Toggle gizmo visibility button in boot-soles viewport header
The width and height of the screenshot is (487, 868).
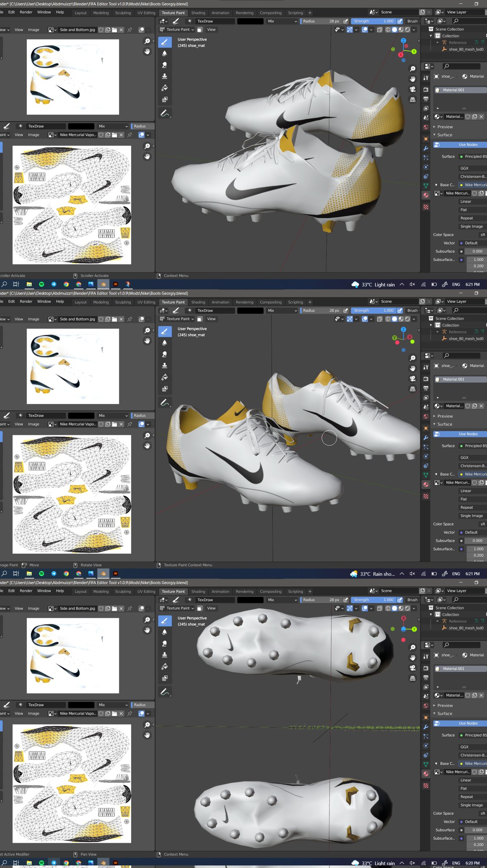tap(350, 608)
